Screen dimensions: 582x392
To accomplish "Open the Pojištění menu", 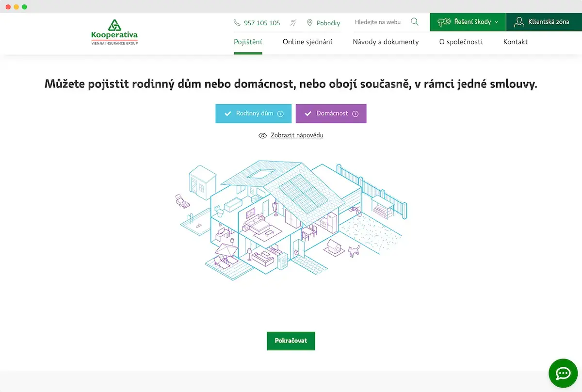I will [x=248, y=42].
